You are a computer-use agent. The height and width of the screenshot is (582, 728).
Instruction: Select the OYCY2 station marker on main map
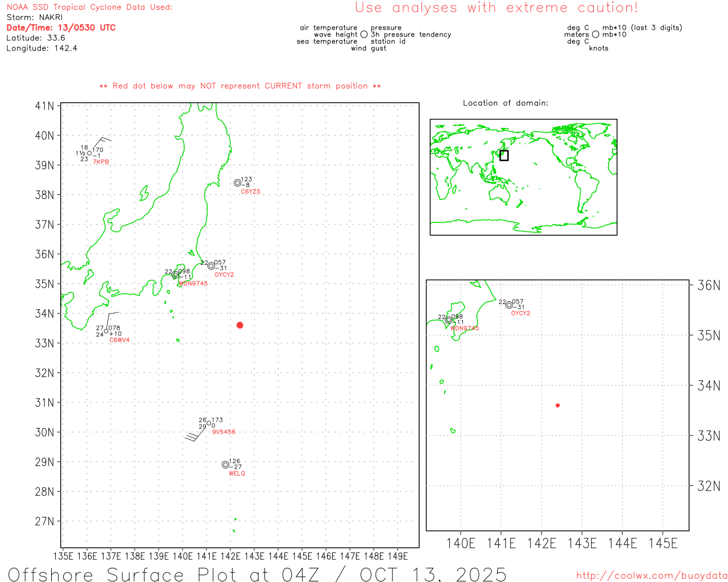point(211,266)
